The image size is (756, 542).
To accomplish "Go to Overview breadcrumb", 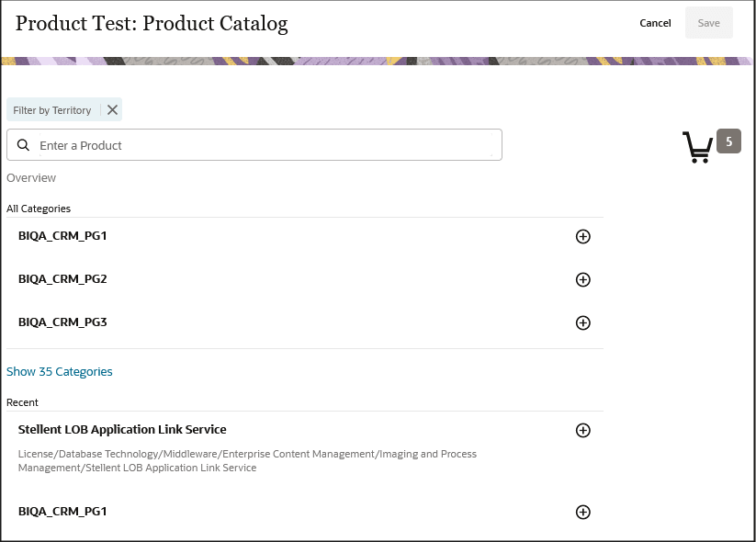I will point(31,178).
